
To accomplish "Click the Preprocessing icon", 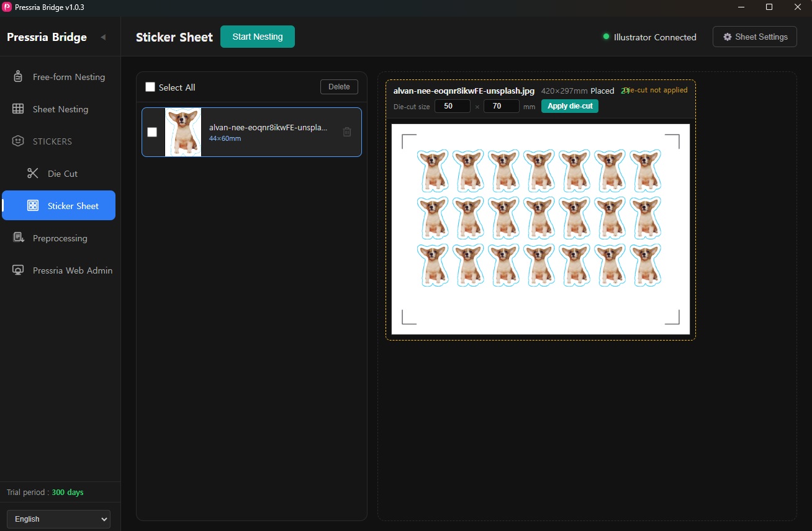I will coord(19,238).
